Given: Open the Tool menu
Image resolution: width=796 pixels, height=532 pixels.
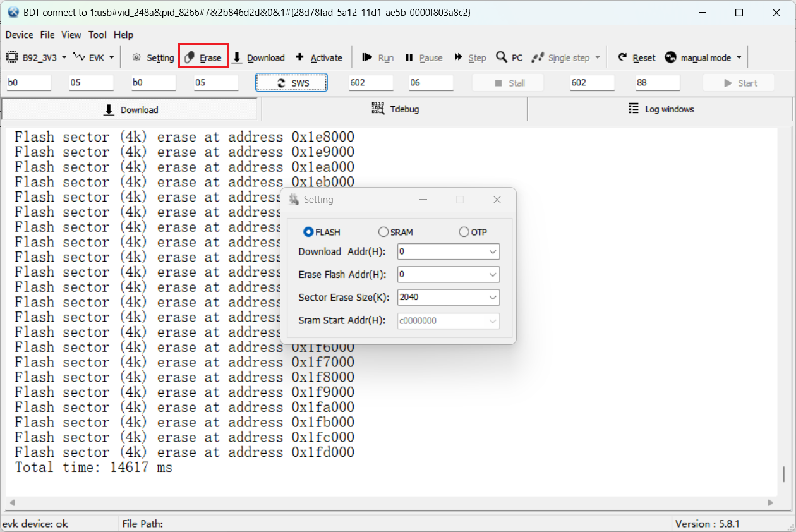Looking at the screenshot, I should [x=97, y=35].
